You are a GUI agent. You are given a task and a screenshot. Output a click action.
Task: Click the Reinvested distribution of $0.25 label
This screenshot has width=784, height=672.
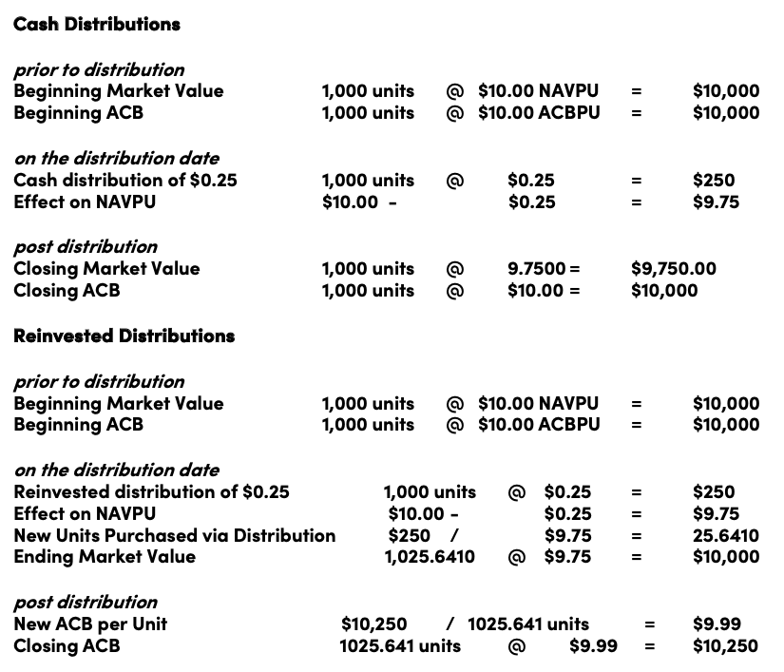click(151, 492)
